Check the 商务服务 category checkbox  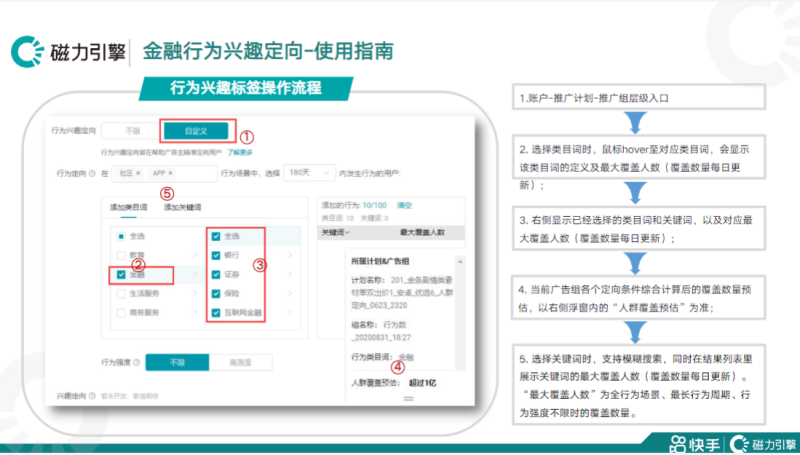pos(121,312)
